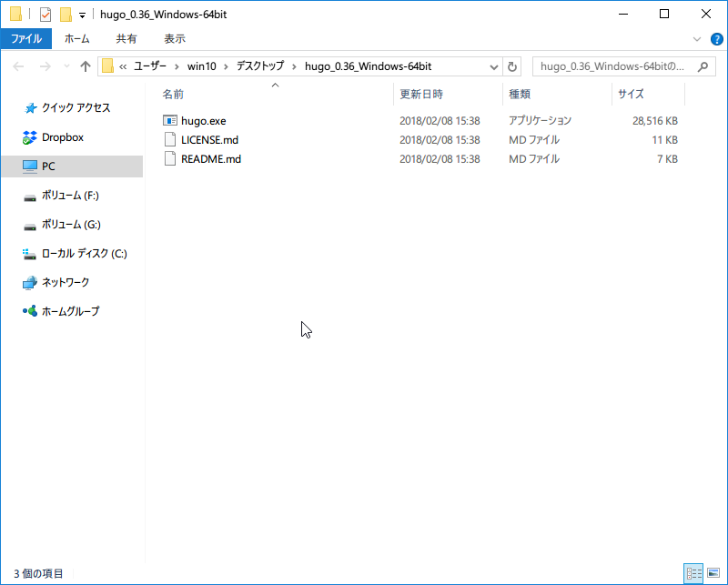Click the 7 KB size value
This screenshot has width=728, height=585.
pos(667,159)
